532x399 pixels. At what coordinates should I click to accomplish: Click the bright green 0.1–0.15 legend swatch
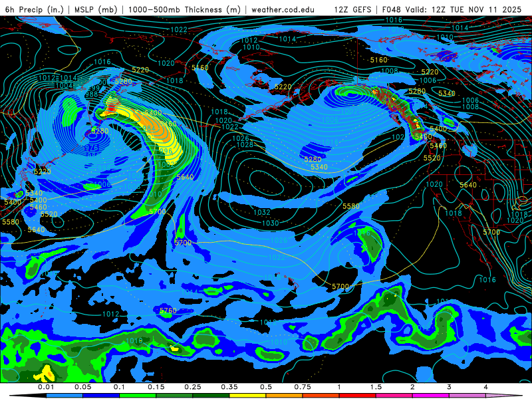click(x=138, y=396)
